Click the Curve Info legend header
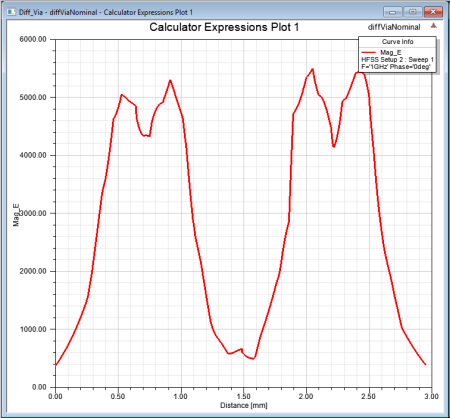Image resolution: width=450 pixels, height=418 pixels. click(x=397, y=42)
